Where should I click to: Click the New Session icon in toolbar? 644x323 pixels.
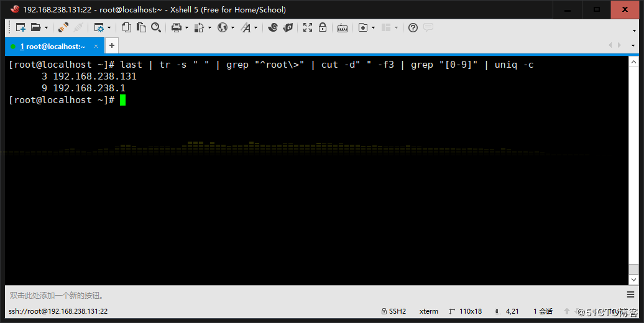coord(21,27)
